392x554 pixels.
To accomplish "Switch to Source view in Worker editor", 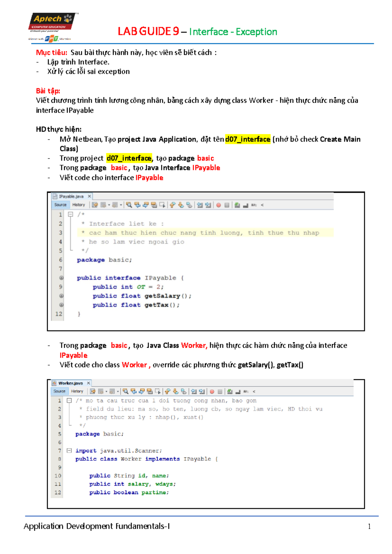I will (x=59, y=391).
